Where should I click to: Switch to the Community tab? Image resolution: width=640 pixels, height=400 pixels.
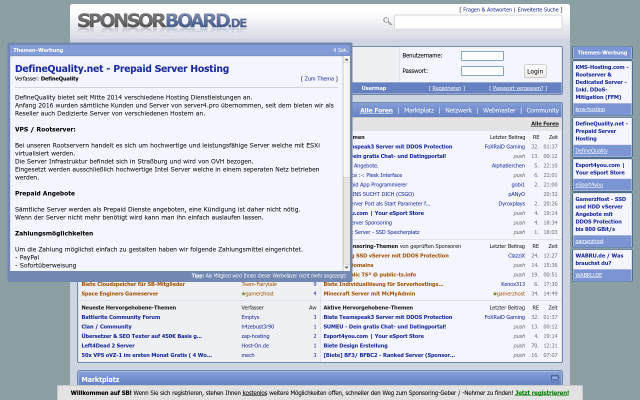[542, 110]
